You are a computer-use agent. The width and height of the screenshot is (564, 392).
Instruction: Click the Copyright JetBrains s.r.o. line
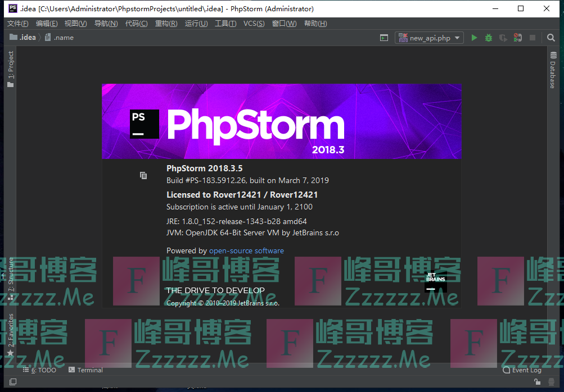pos(223,303)
